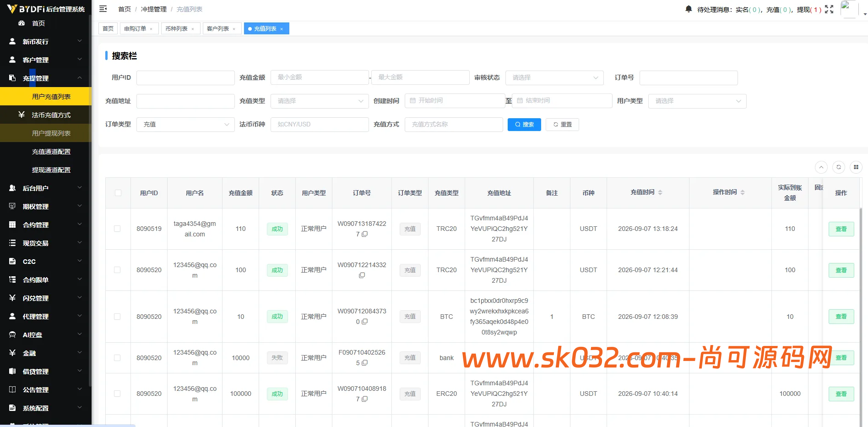Select all rows with the header checkbox

(x=118, y=193)
